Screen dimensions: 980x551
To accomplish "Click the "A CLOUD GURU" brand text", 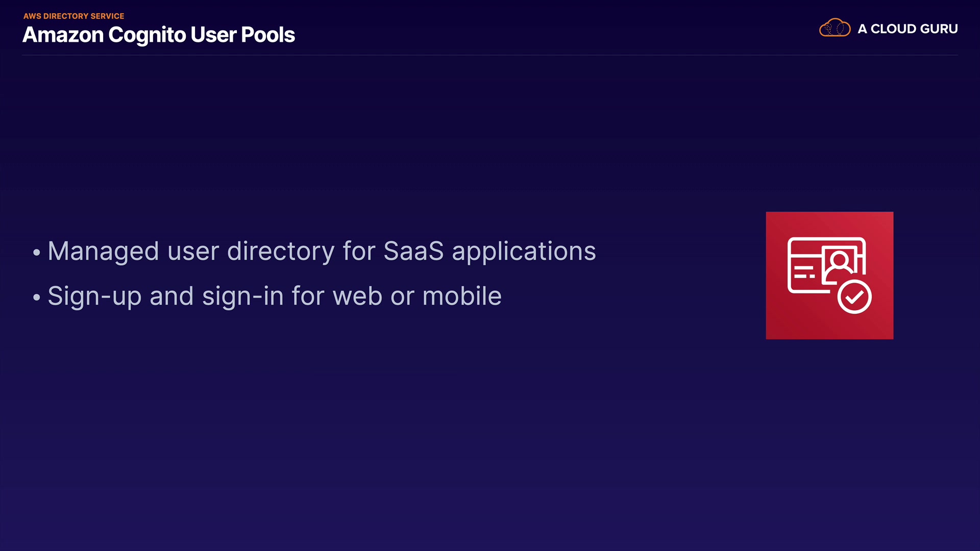I will point(908,29).
